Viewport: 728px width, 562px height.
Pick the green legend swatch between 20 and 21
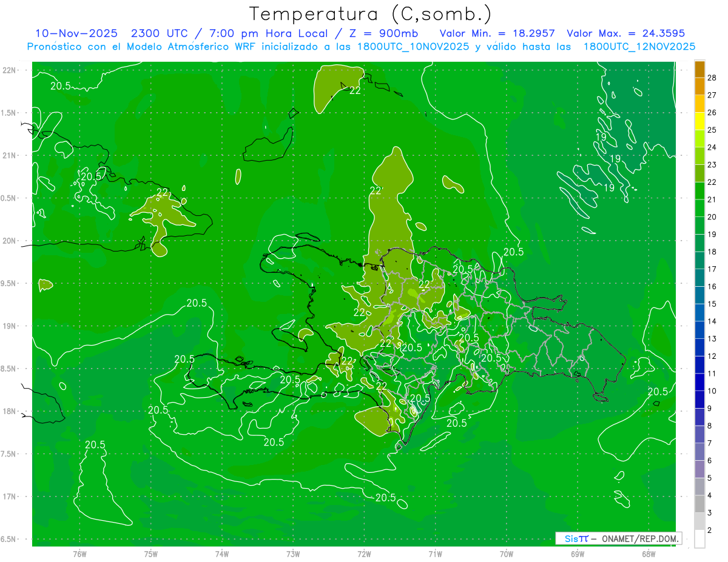(699, 209)
